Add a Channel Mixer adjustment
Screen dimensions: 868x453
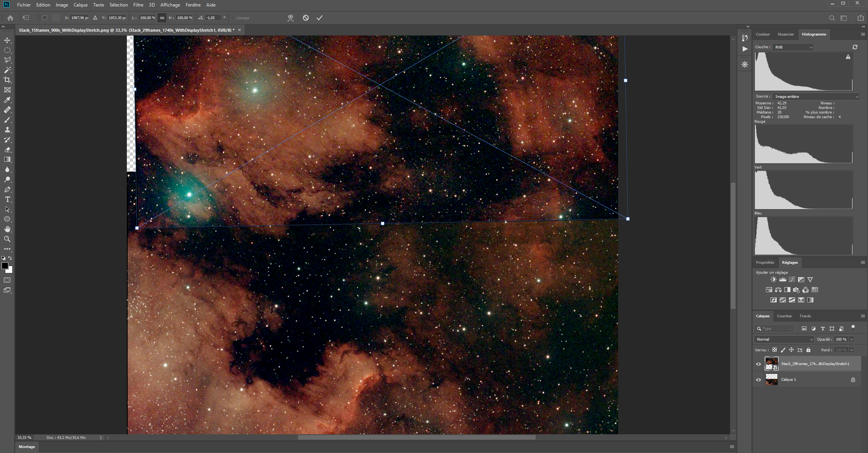(805, 290)
